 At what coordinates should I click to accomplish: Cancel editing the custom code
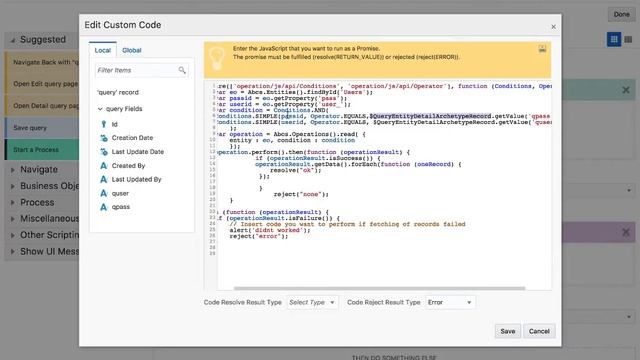[x=539, y=331]
